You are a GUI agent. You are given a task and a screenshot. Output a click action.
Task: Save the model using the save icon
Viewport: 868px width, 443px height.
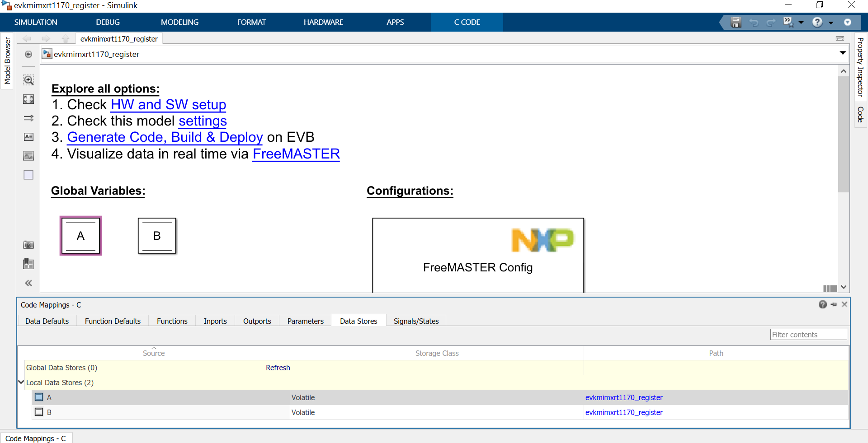736,22
